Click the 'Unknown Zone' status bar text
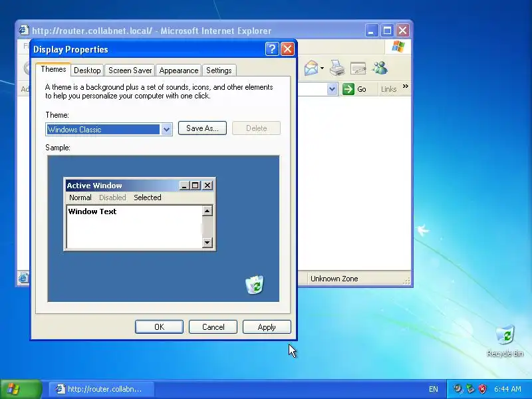Image resolution: width=532 pixels, height=399 pixels. [334, 279]
